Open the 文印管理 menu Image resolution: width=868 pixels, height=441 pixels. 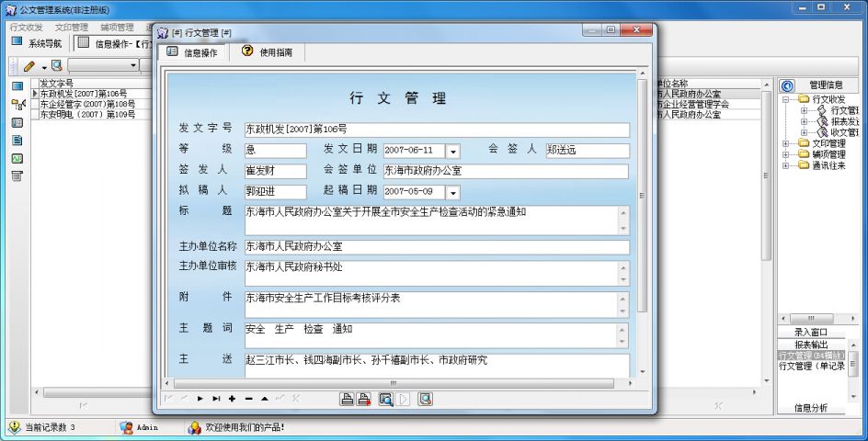[72, 28]
